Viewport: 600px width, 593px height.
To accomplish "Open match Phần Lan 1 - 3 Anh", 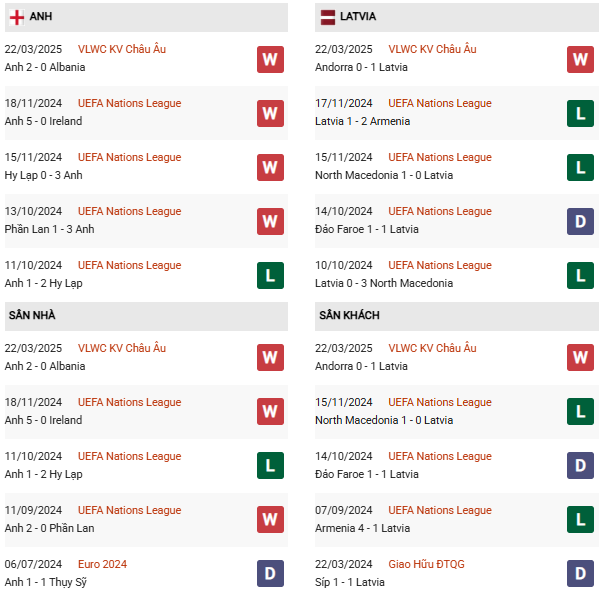I will tap(49, 229).
